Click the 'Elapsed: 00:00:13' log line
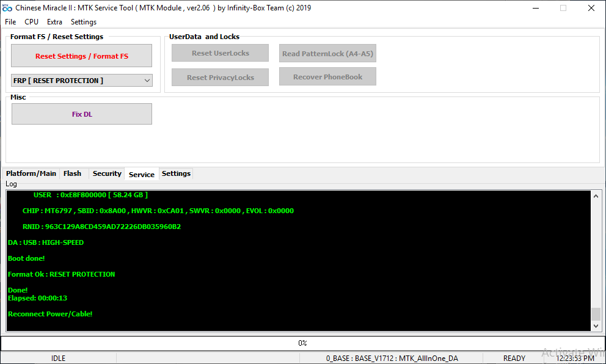This screenshot has width=606, height=364. 37,298
